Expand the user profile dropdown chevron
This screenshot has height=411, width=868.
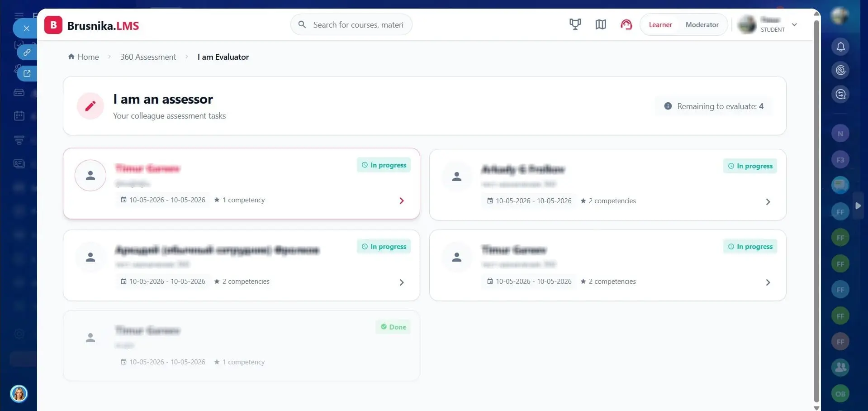click(x=794, y=24)
